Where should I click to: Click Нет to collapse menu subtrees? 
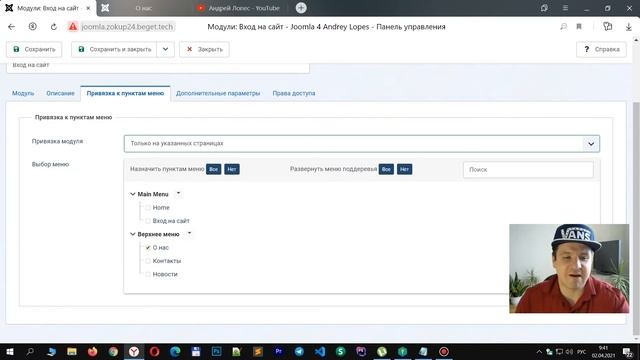(404, 169)
